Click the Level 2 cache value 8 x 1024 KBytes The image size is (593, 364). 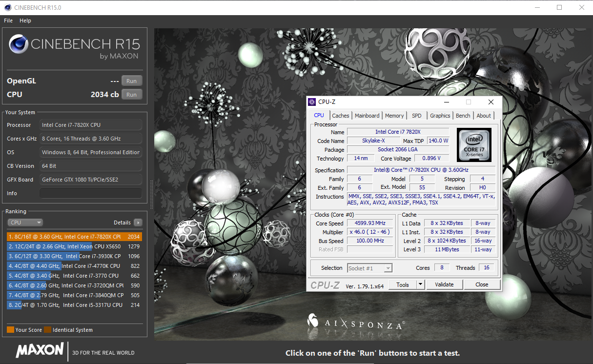[x=447, y=241]
